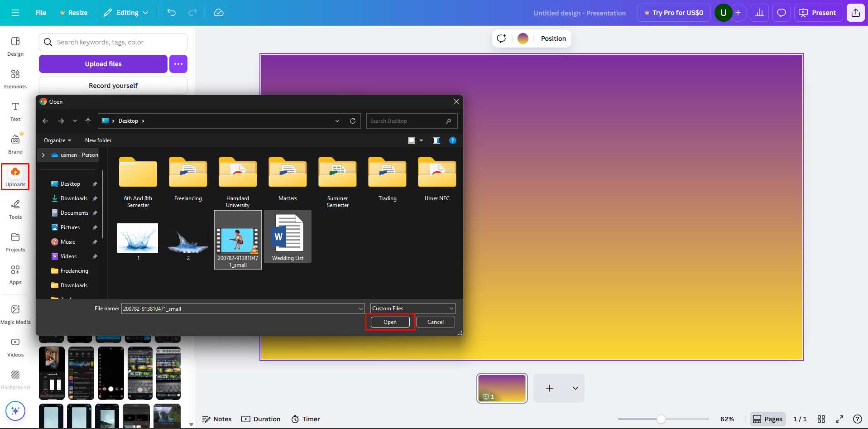The height and width of the screenshot is (429, 868).
Task: Click the Upload files button
Action: tap(103, 63)
